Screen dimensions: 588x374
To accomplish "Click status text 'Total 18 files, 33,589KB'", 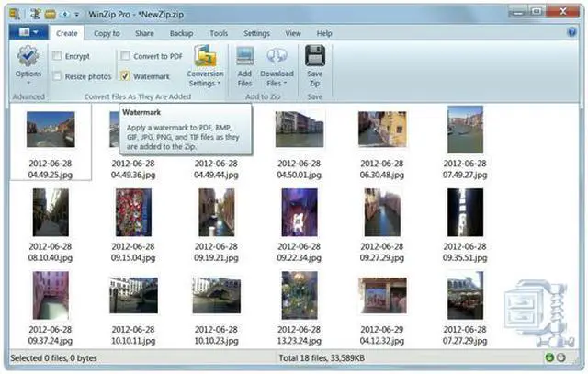I will (322, 358).
